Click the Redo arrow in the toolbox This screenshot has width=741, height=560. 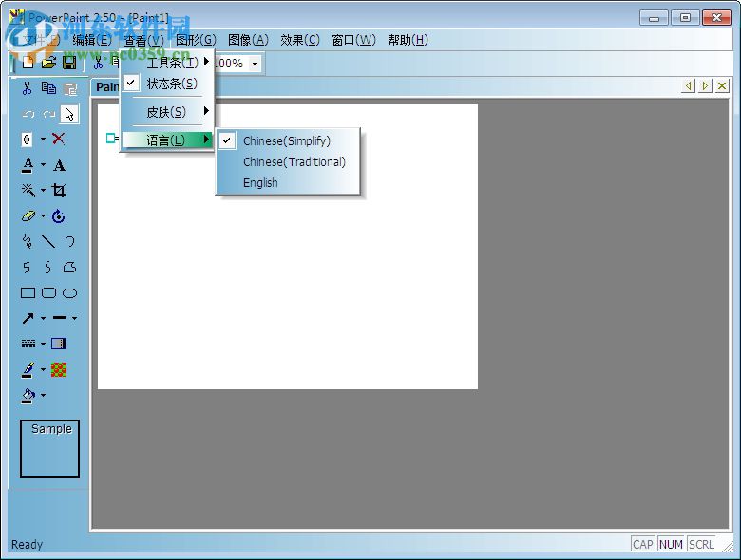pyautogui.click(x=48, y=114)
